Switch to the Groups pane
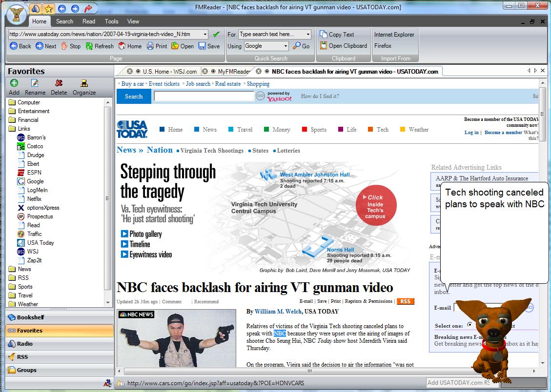551x392 pixels. click(x=60, y=370)
